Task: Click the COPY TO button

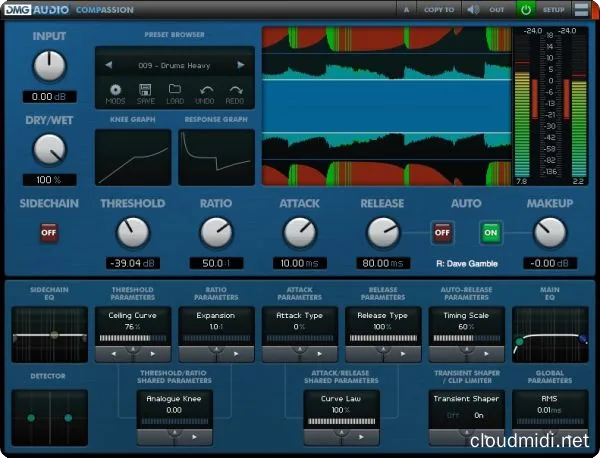Action: tap(439, 10)
